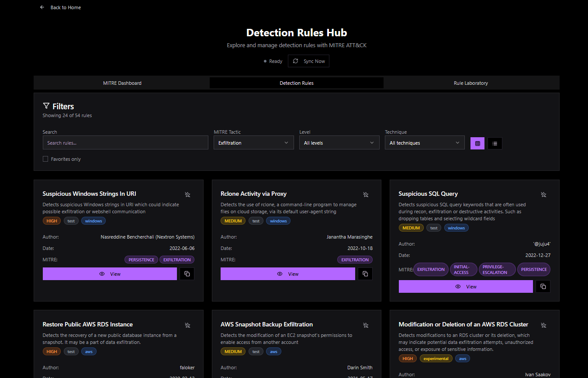Star the AWS Snapshot Backup Exfiltration rule

click(366, 325)
